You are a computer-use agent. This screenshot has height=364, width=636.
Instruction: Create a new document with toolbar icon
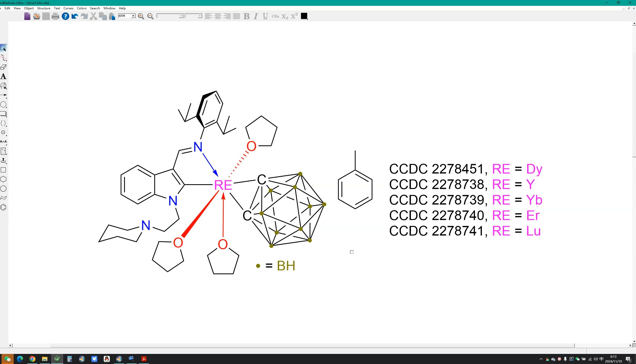click(27, 16)
